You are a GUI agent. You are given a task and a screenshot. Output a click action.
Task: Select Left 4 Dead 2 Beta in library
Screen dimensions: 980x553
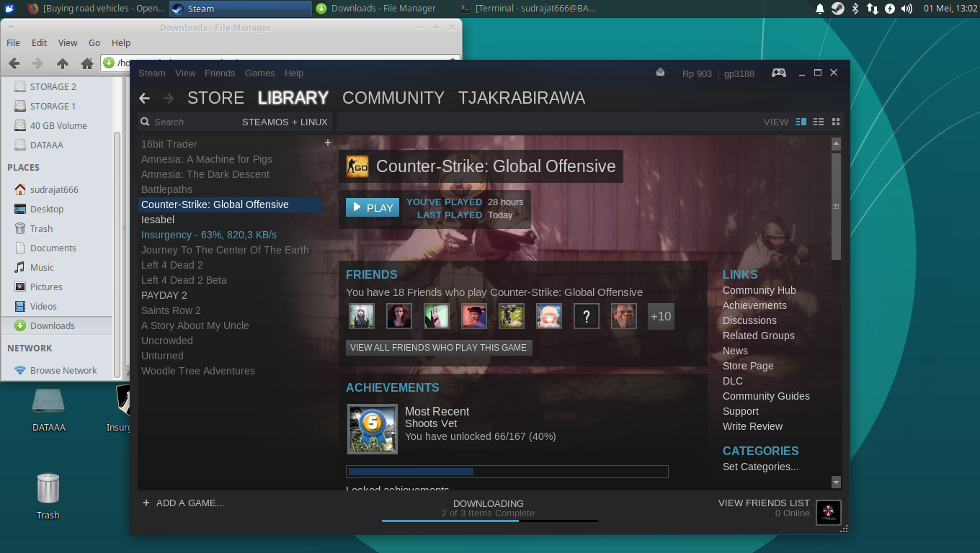[229, 280]
